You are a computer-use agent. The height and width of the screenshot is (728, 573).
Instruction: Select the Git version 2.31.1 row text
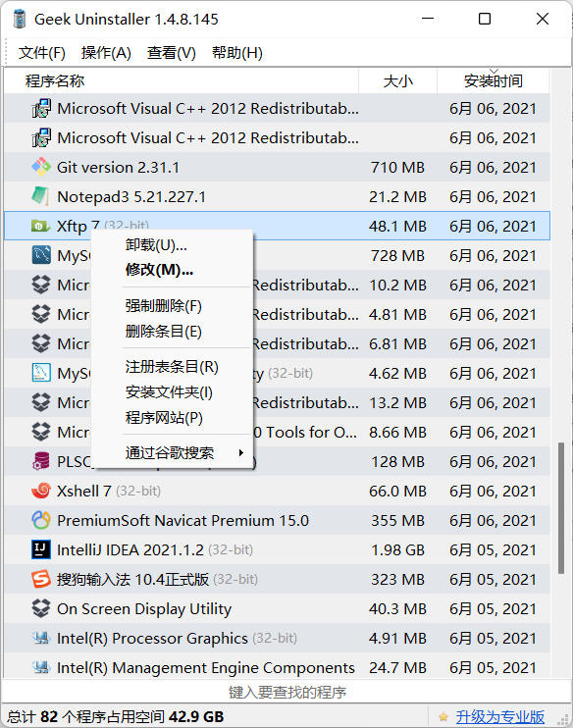pos(118,167)
